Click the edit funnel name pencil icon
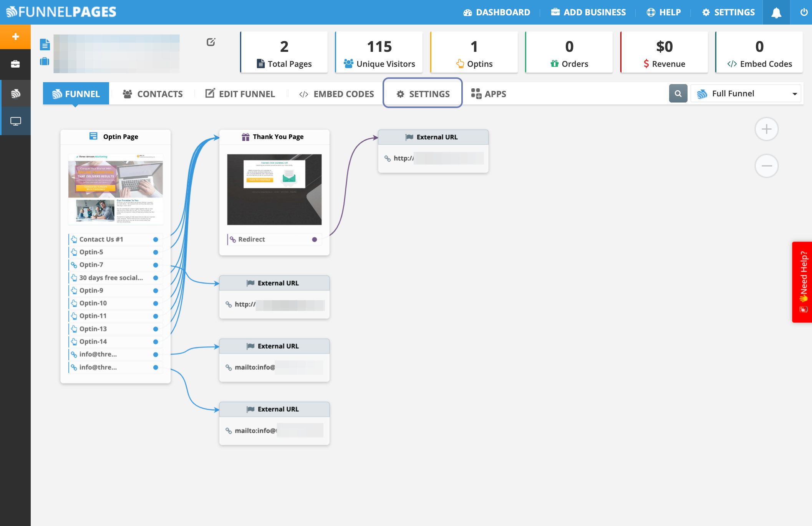The width and height of the screenshot is (812, 526). coord(211,42)
